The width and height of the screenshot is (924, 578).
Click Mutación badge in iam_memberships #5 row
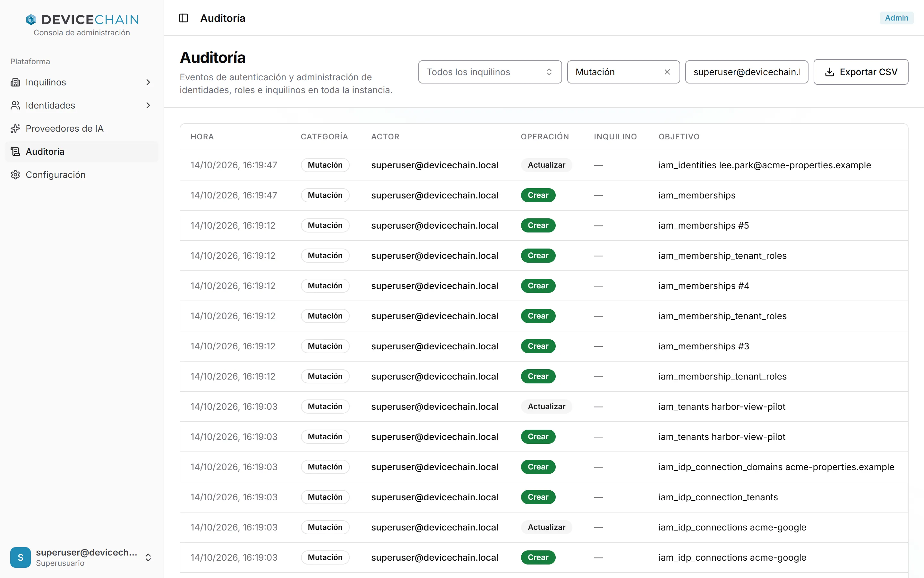tap(325, 225)
